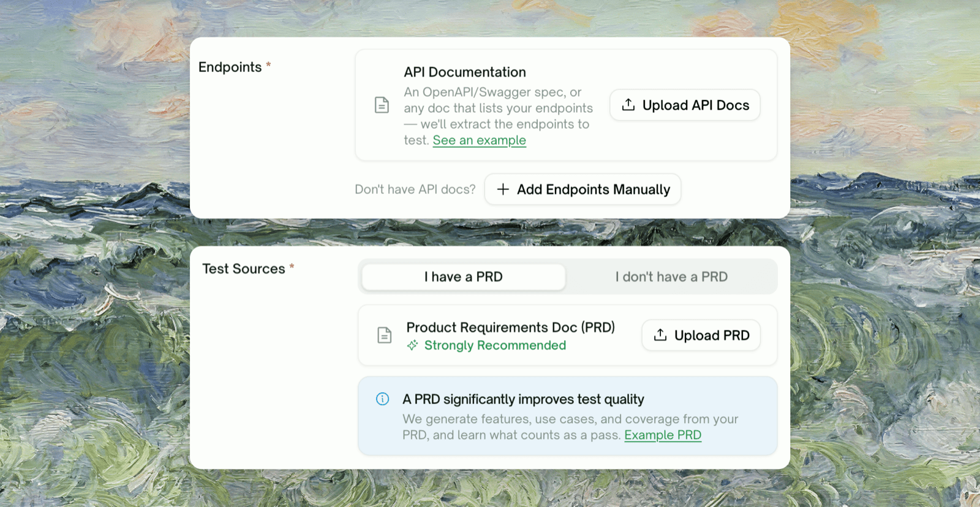Click the "Don't have API docs?" text

point(415,189)
